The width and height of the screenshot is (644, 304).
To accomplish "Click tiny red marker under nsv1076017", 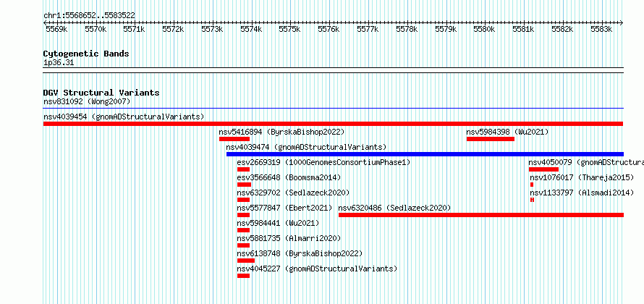I will pyautogui.click(x=532, y=185).
